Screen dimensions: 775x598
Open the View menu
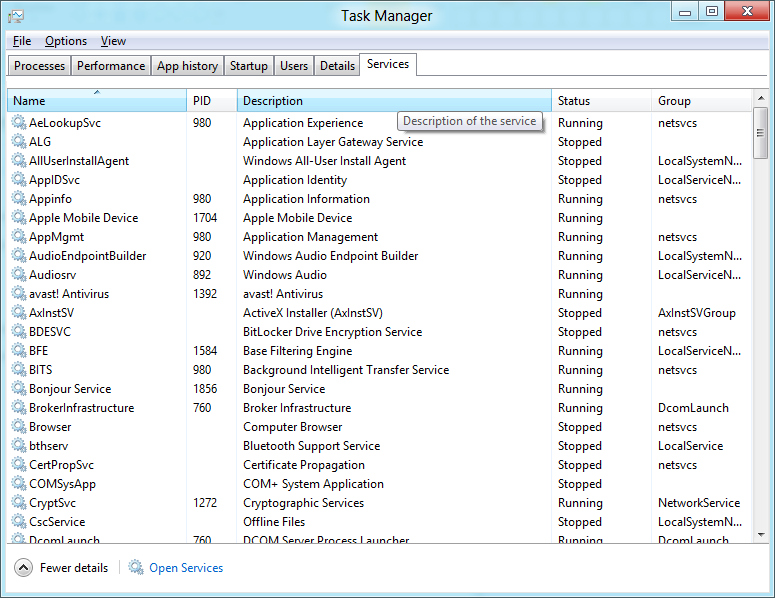[113, 41]
